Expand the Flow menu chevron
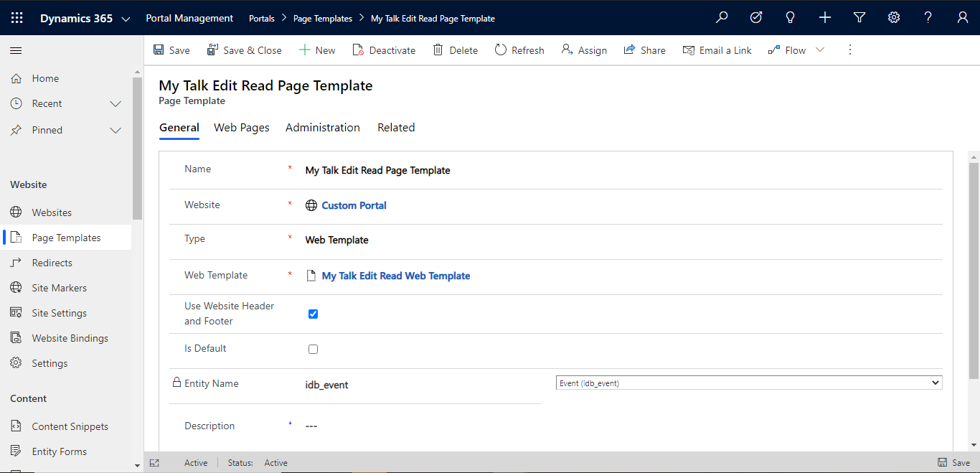 819,50
